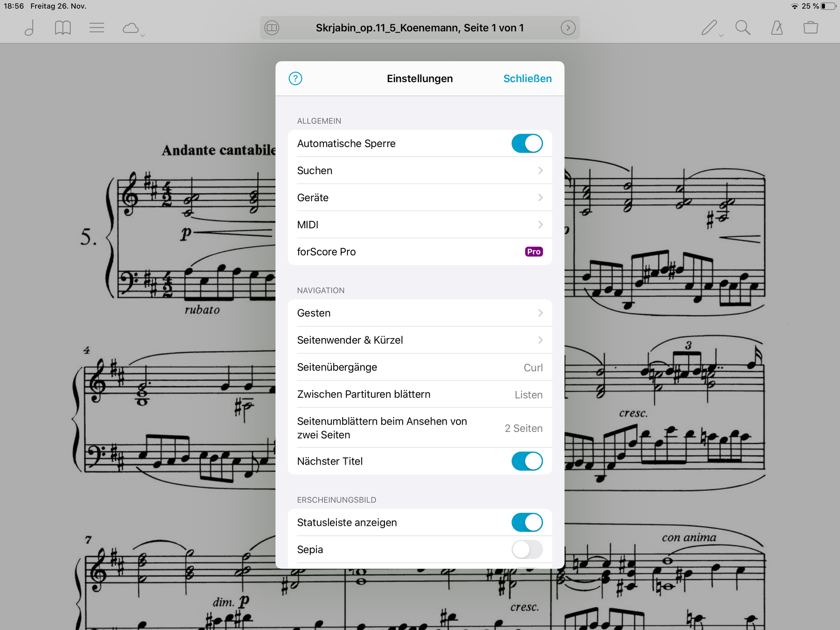The width and height of the screenshot is (840, 630).
Task: Tap the Sepia label
Action: pyautogui.click(x=310, y=550)
